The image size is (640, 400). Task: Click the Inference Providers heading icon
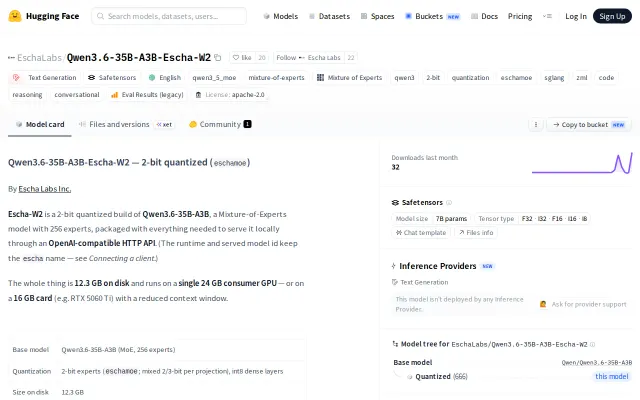coord(393,266)
